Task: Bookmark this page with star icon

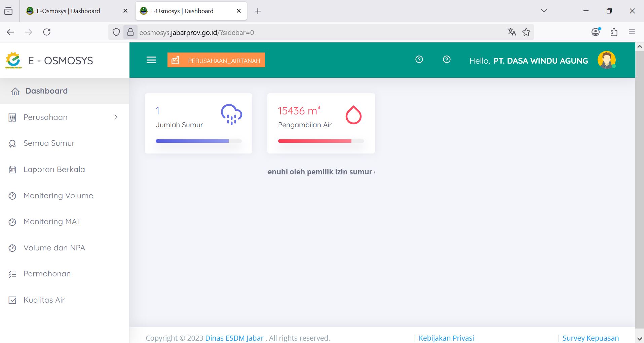Action: coord(526,32)
